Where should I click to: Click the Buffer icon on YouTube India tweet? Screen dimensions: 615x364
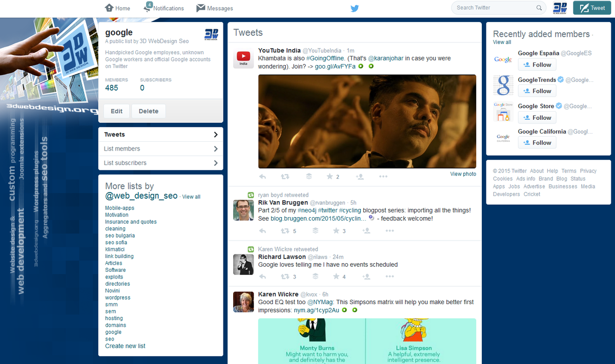pos(309,177)
